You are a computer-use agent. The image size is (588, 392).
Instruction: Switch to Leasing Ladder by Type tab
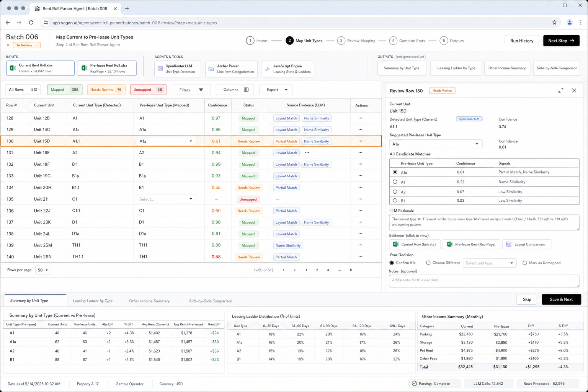pyautogui.click(x=93, y=301)
